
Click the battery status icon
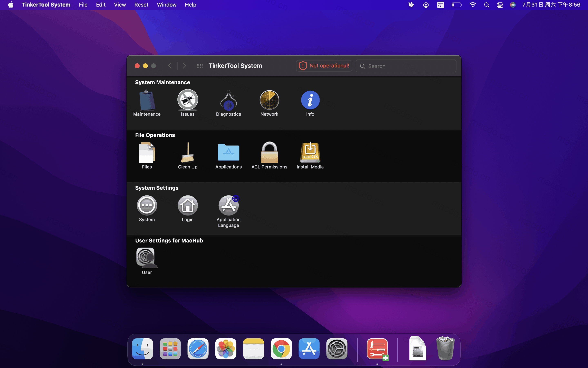click(x=457, y=5)
